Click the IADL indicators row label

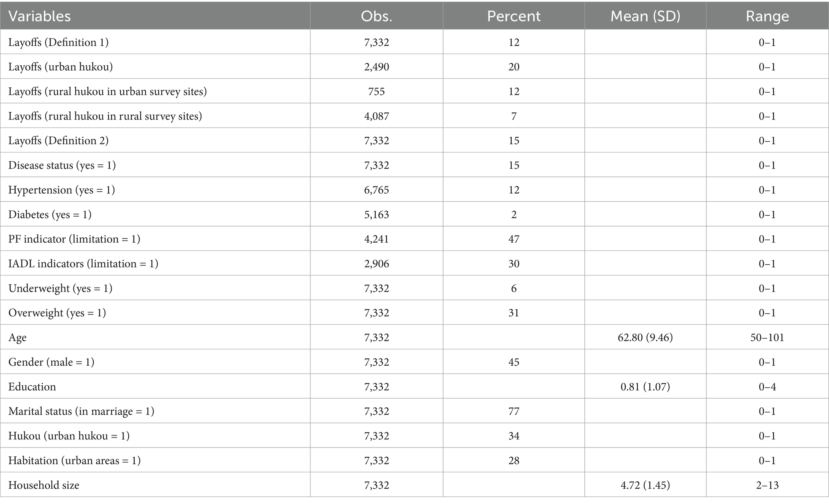[x=83, y=263]
